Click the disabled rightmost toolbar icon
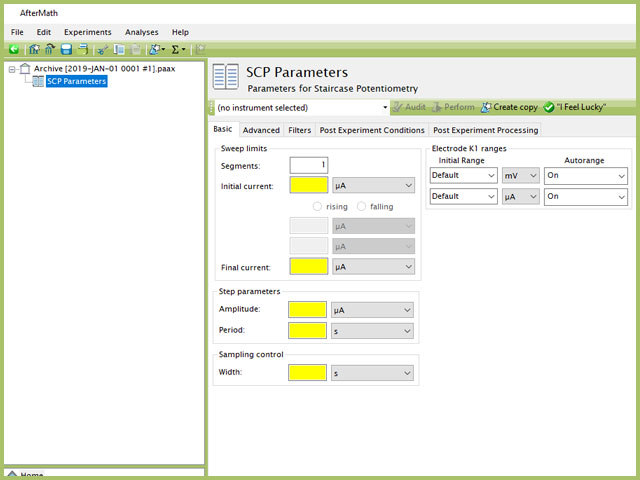The image size is (640, 480). [x=200, y=49]
